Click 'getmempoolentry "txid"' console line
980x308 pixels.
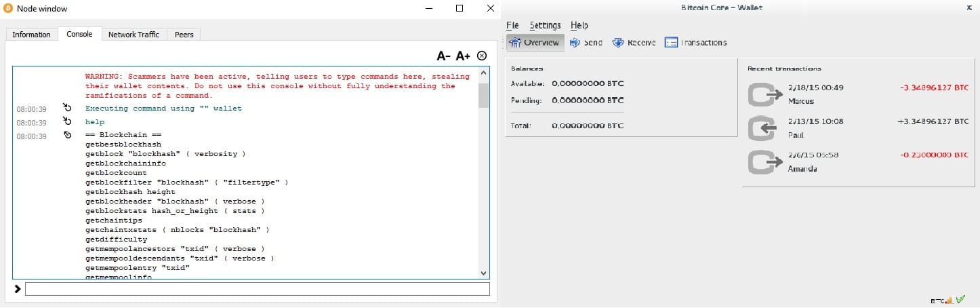[138, 268]
